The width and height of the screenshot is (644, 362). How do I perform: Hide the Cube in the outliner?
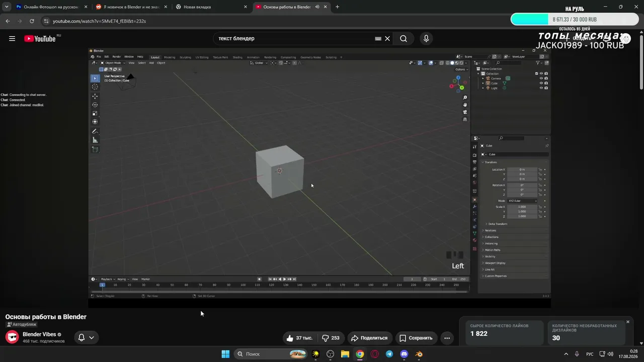[541, 83]
